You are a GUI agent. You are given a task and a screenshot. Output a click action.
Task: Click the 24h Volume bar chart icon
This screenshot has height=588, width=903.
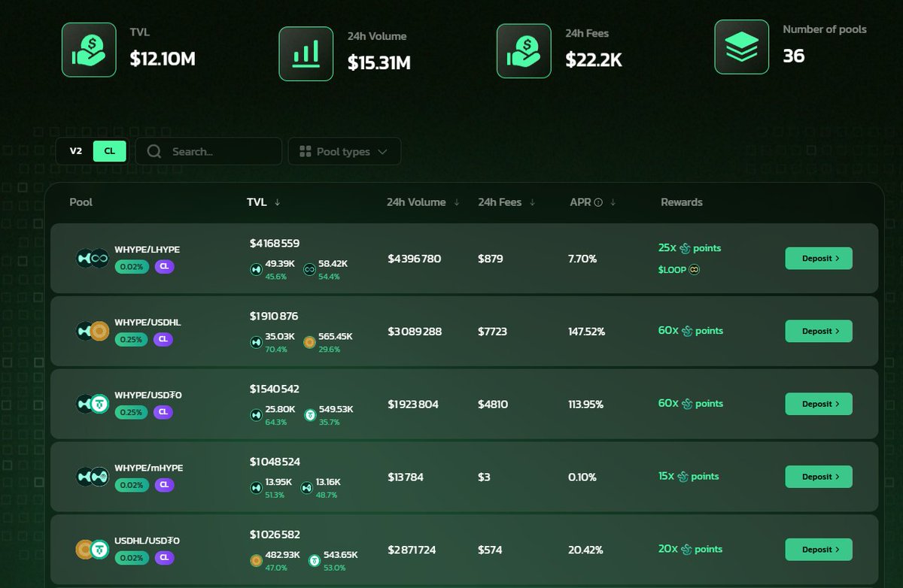(306, 54)
